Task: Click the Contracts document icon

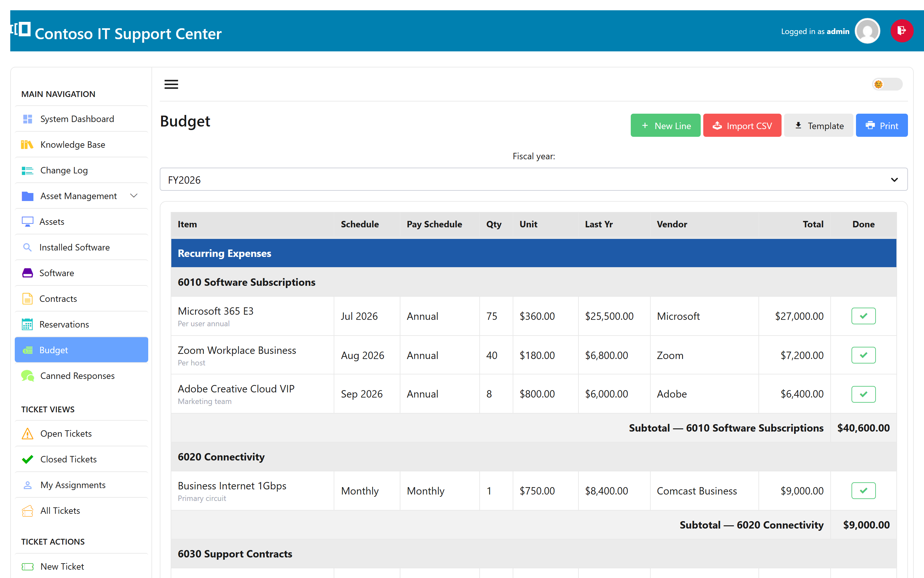Action: 28,299
